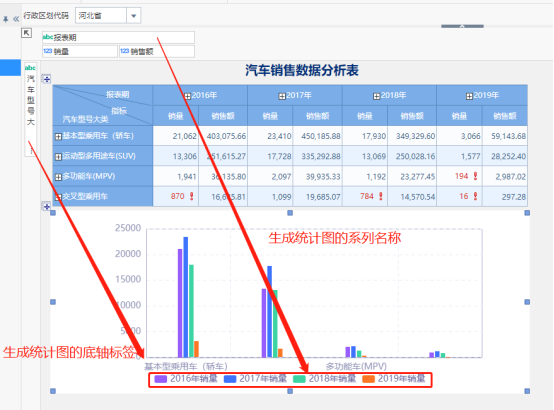The image size is (554, 410).
Task: Expand the 基本型乘用车（轿车） row
Action: [x=58, y=136]
